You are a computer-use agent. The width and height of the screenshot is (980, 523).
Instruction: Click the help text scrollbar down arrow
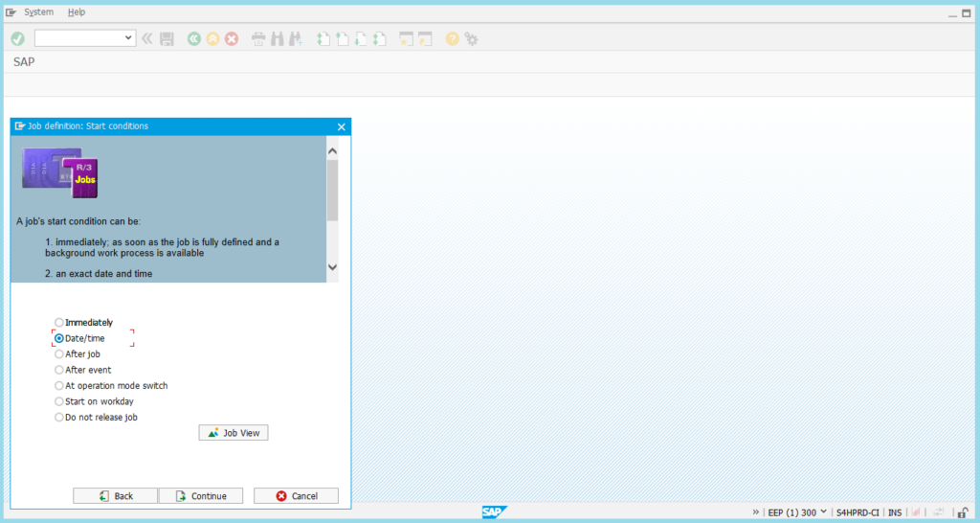(x=332, y=267)
